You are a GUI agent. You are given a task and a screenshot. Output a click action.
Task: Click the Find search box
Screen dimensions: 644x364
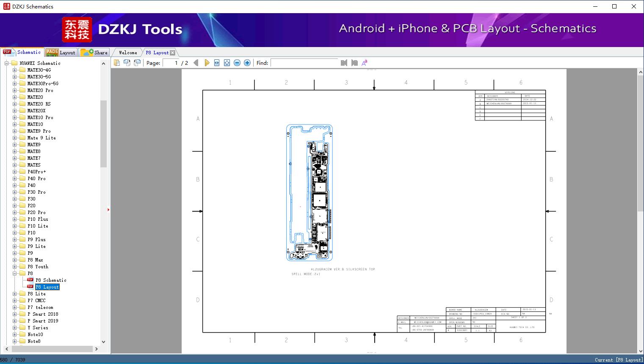[304, 63]
